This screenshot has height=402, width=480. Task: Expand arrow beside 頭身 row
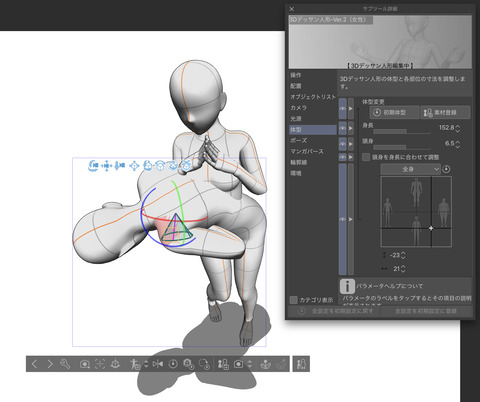pos(351,144)
